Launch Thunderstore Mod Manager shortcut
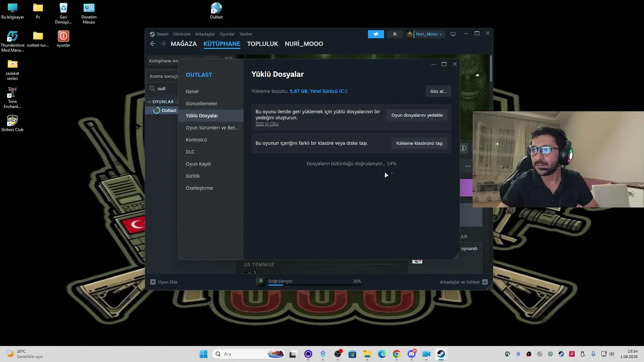Image resolution: width=644 pixels, height=362 pixels. [13, 42]
